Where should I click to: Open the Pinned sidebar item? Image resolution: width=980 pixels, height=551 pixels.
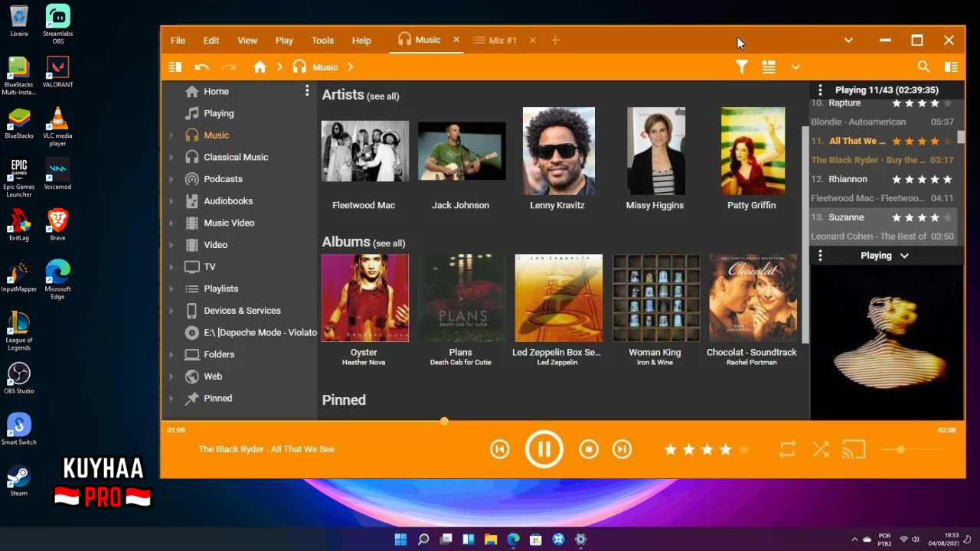click(x=217, y=398)
